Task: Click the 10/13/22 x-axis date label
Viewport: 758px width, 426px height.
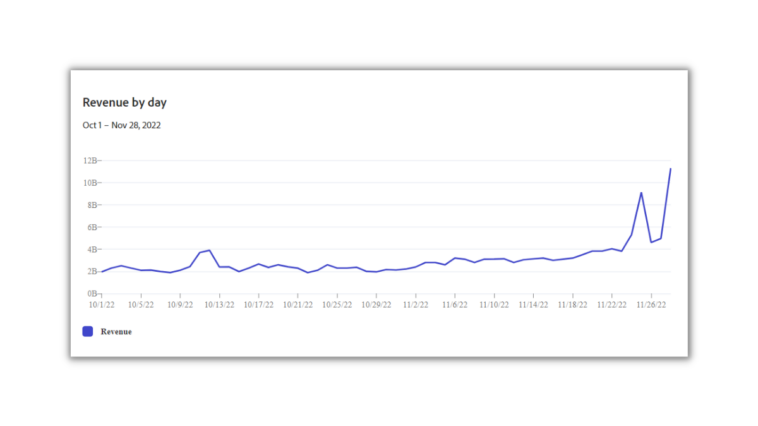Action: click(x=219, y=305)
